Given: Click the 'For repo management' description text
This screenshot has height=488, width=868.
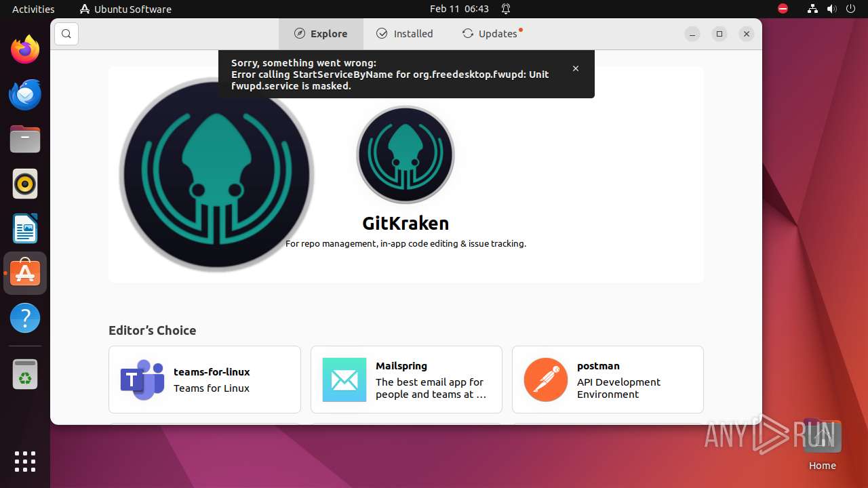Looking at the screenshot, I should pyautogui.click(x=406, y=243).
